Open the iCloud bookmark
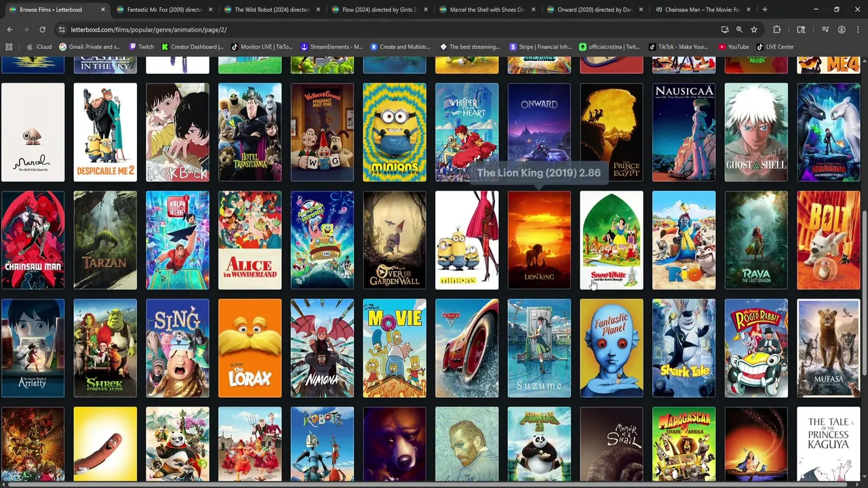 coord(39,47)
